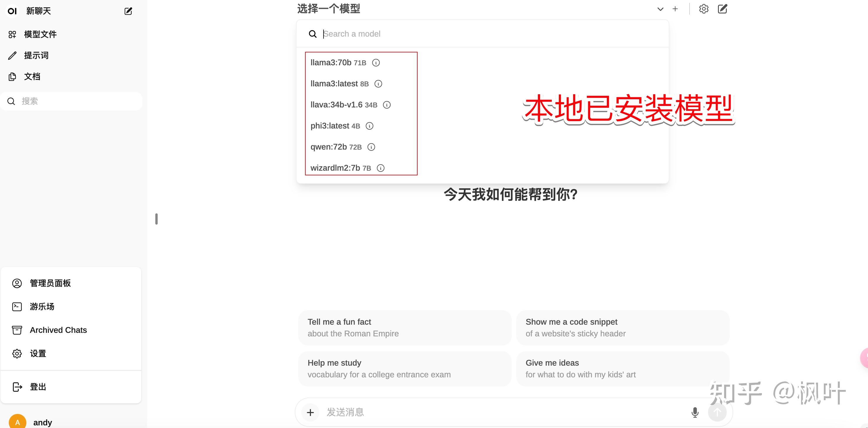The width and height of the screenshot is (868, 428).
Task: View info for the phi3:latest model
Action: (370, 126)
